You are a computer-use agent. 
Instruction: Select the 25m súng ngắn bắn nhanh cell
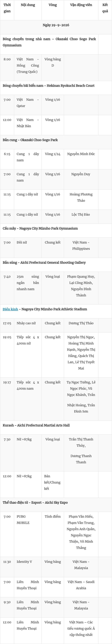(28, 288)
